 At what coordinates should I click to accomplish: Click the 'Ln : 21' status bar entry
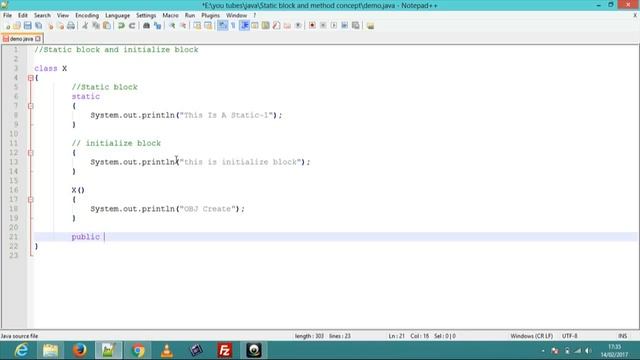pos(396,336)
